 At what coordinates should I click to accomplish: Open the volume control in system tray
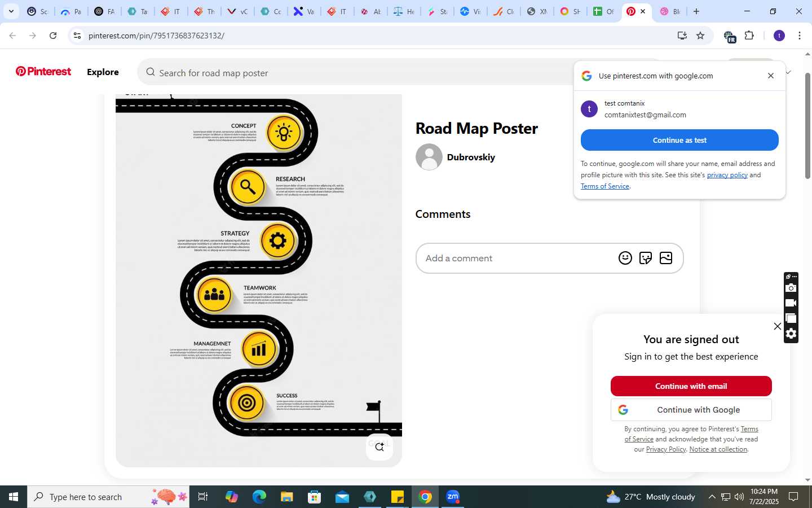point(739,497)
